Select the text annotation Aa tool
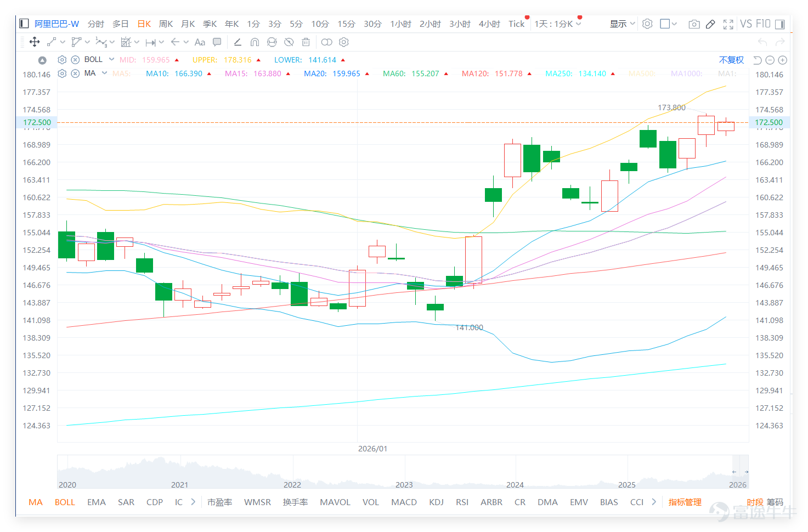 coord(200,42)
